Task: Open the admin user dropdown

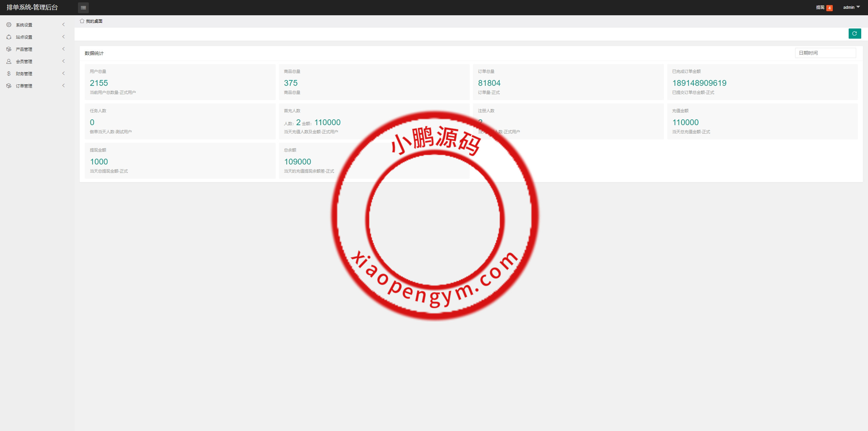Action: (851, 7)
